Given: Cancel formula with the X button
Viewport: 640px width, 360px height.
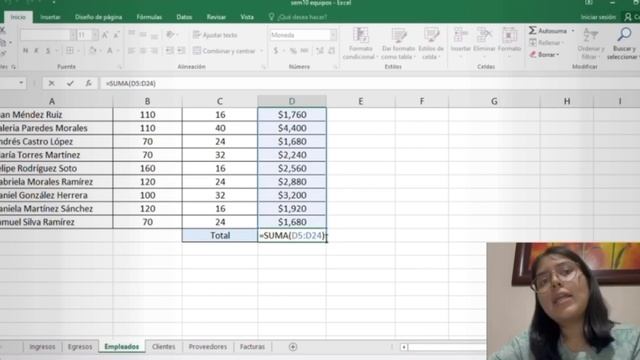Looking at the screenshot, I should (x=51, y=83).
